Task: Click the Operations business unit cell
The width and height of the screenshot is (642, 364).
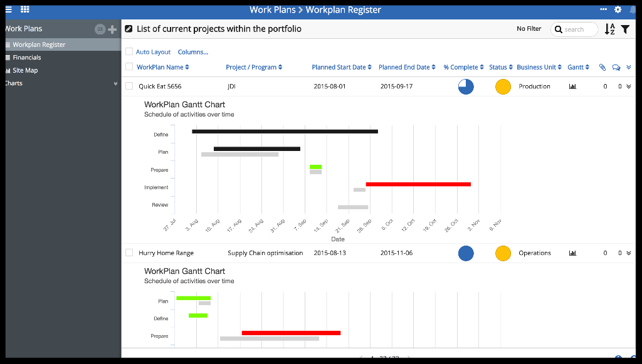Action: pyautogui.click(x=535, y=252)
